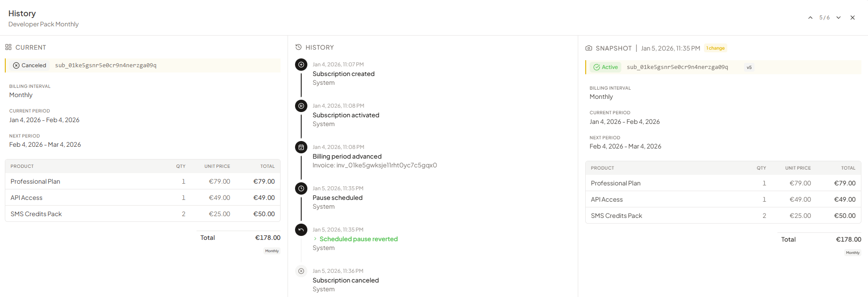
Task: Click the Billing period advanced calendar icon
Action: click(301, 147)
